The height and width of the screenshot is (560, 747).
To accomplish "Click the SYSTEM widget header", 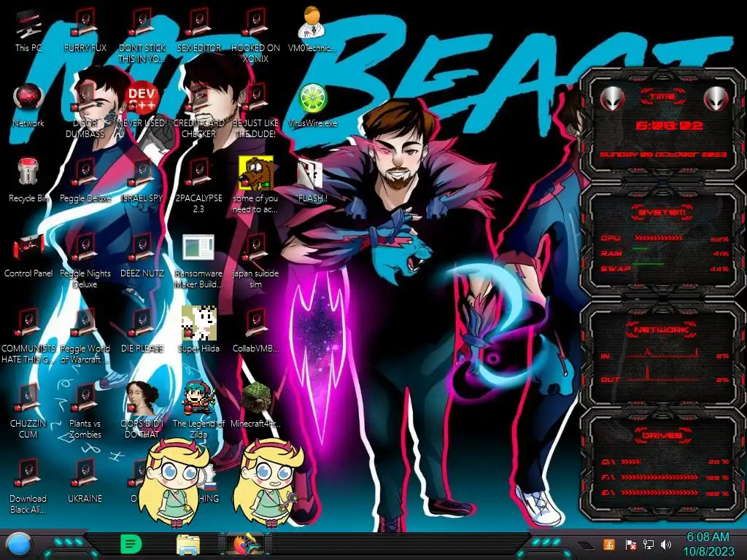I will (662, 212).
